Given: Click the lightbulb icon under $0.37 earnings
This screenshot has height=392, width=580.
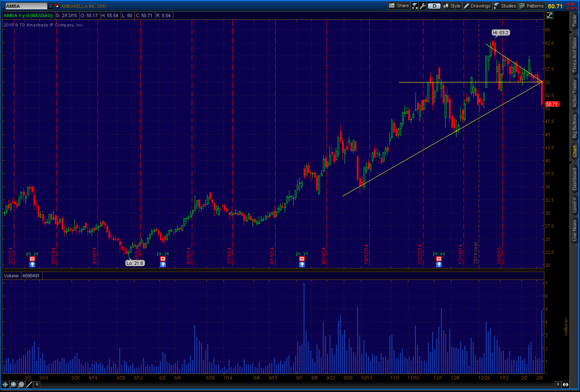Looking at the screenshot, I should [x=302, y=264].
